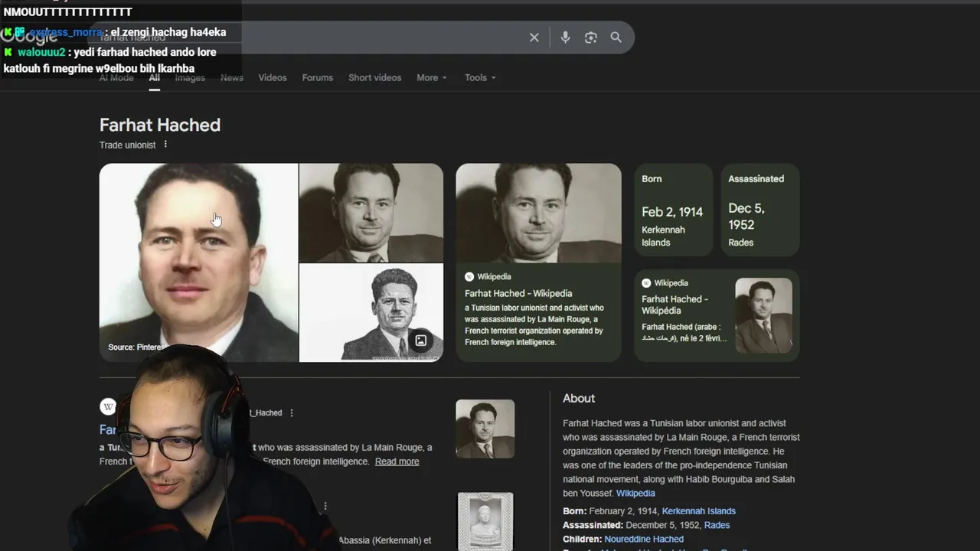Open the standing portrait in the Wikipédia card
This screenshot has height=551, width=980.
763,315
